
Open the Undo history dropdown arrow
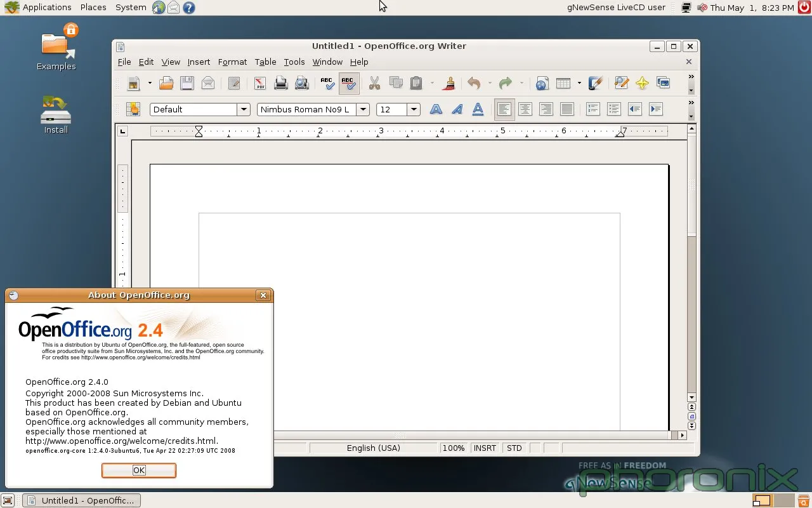tap(490, 83)
